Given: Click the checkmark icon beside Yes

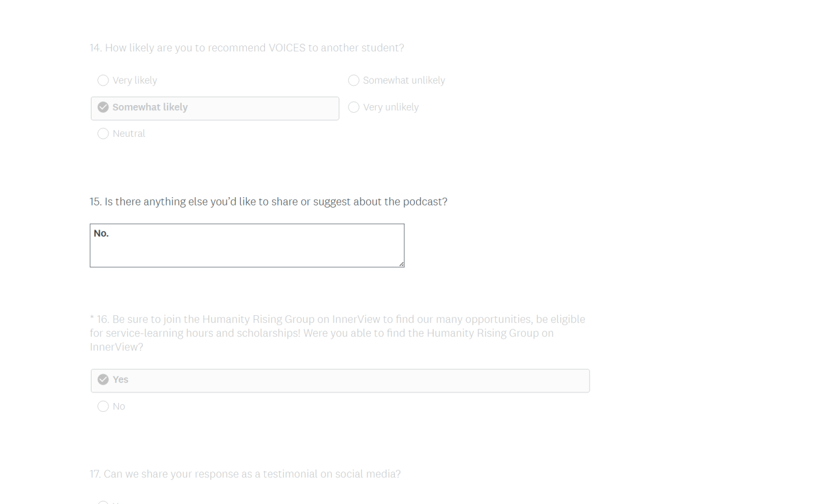Looking at the screenshot, I should tap(103, 380).
